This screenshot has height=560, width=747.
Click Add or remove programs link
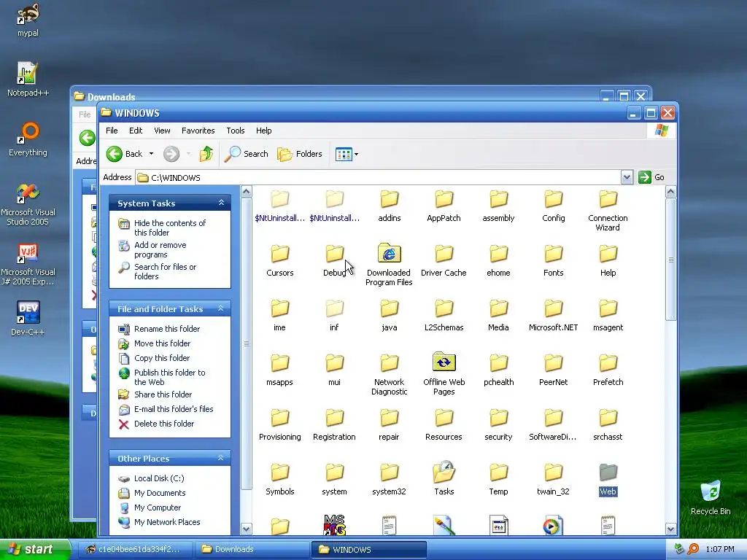160,249
